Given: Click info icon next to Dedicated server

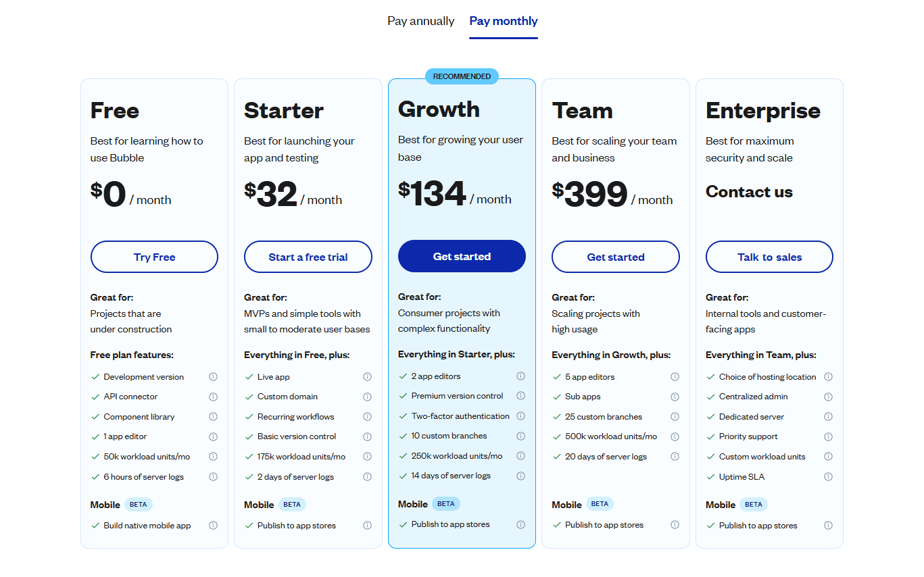Looking at the screenshot, I should (x=828, y=417).
